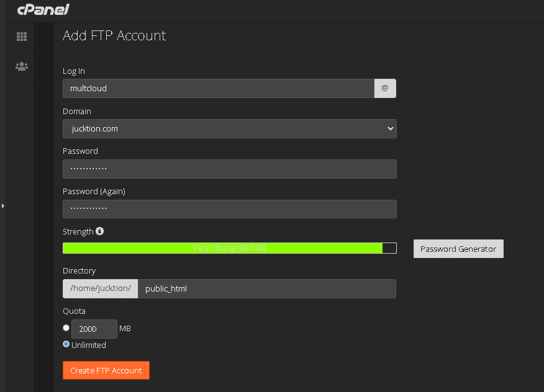Click the Password (Again) input field
This screenshot has width=544, height=392.
click(x=230, y=209)
